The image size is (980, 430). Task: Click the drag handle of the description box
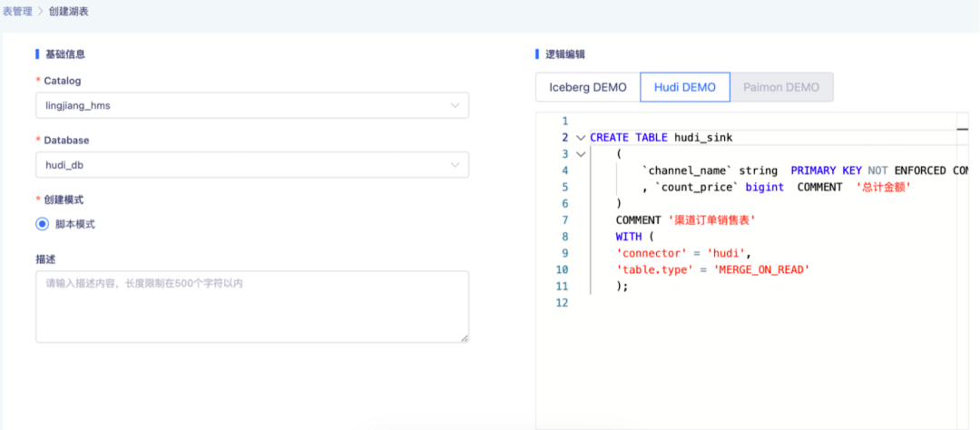465,338
